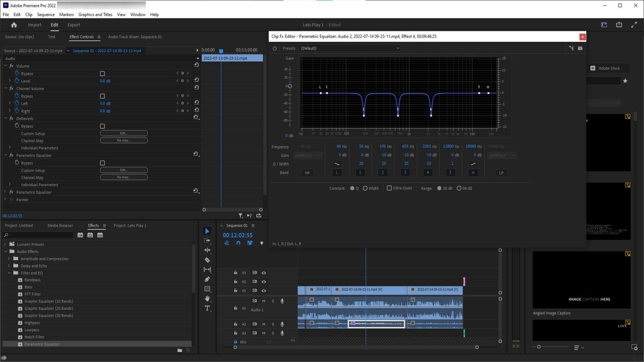Open the Presets dropdown in the Clip Fx Editor
644x362 pixels.
click(349, 48)
